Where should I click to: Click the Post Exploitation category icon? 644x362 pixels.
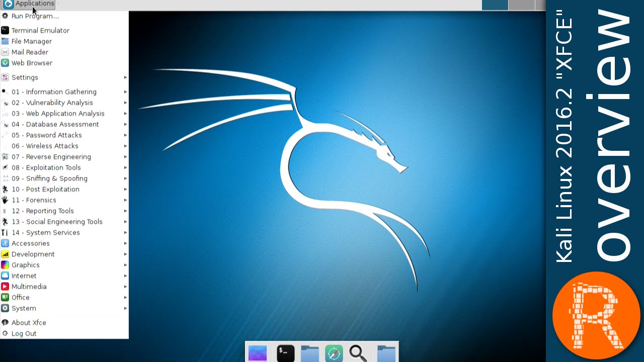5,189
